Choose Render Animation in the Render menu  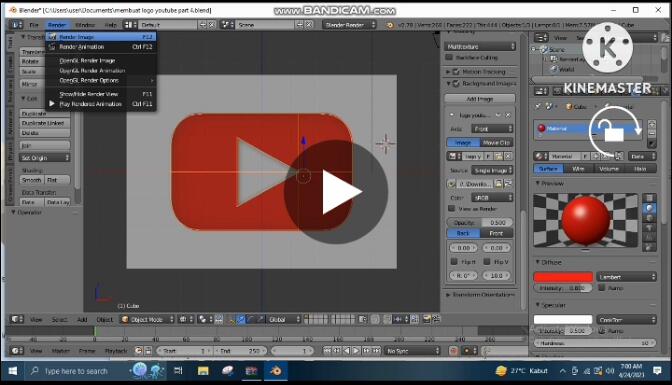click(x=101, y=47)
